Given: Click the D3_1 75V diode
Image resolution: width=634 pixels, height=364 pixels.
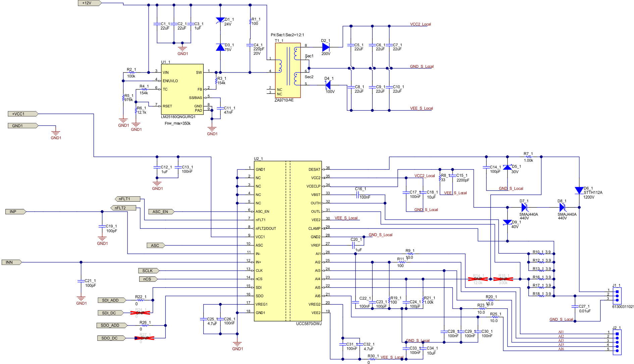Looking at the screenshot, I should pyautogui.click(x=220, y=47).
